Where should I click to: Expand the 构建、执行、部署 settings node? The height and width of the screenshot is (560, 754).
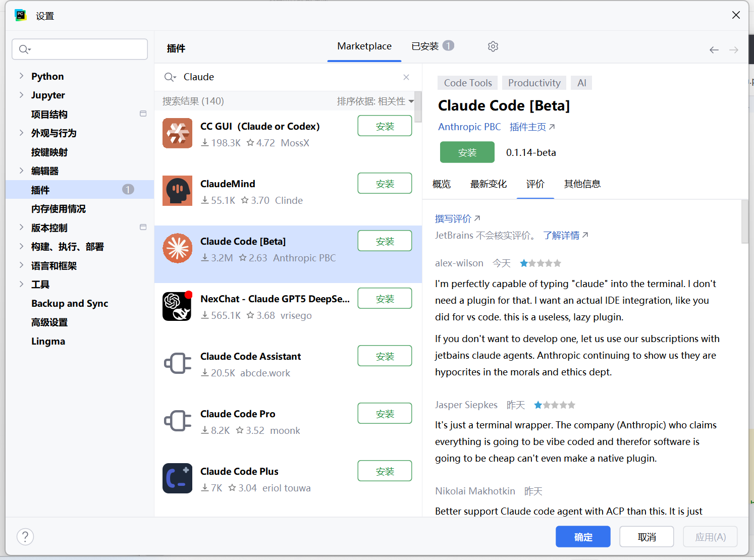click(x=21, y=246)
